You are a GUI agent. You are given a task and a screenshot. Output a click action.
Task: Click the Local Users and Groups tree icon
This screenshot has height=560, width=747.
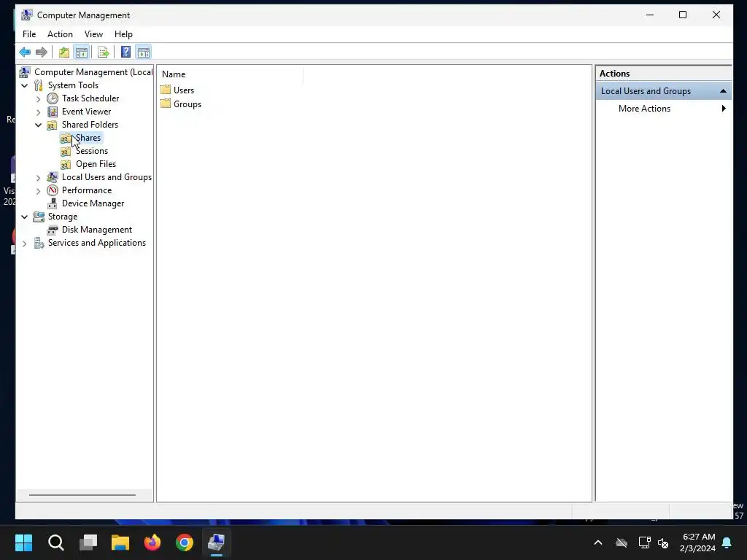(53, 177)
